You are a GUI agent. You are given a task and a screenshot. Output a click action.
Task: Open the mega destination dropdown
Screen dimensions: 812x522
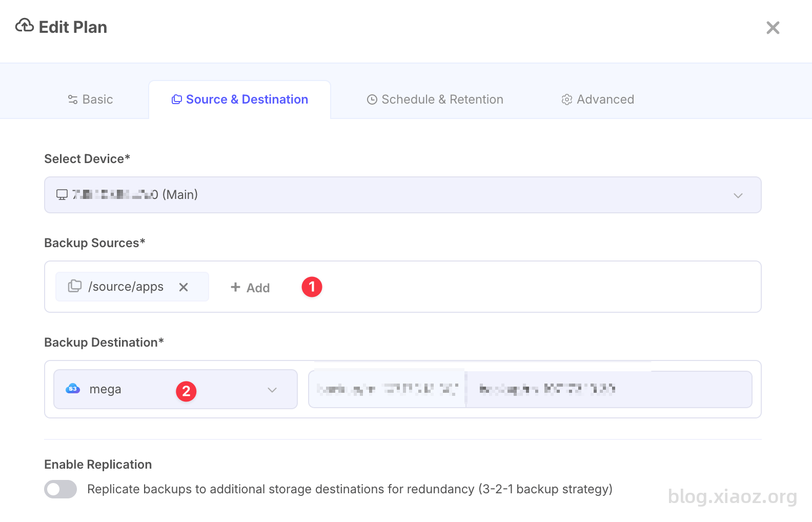[x=175, y=389]
